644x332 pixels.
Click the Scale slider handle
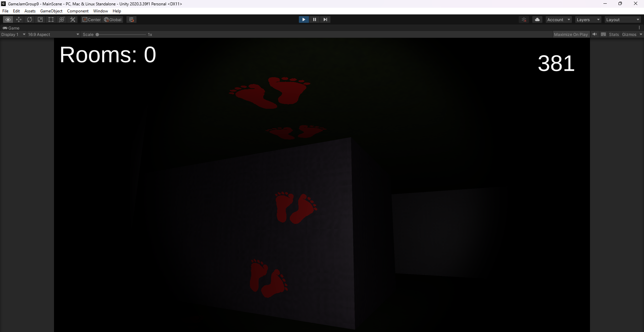click(97, 34)
